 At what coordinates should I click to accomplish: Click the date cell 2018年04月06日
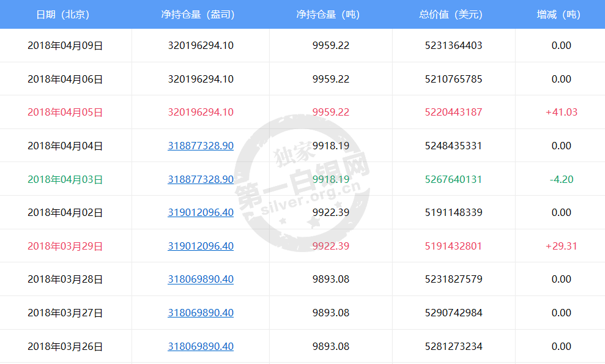pyautogui.click(x=65, y=79)
